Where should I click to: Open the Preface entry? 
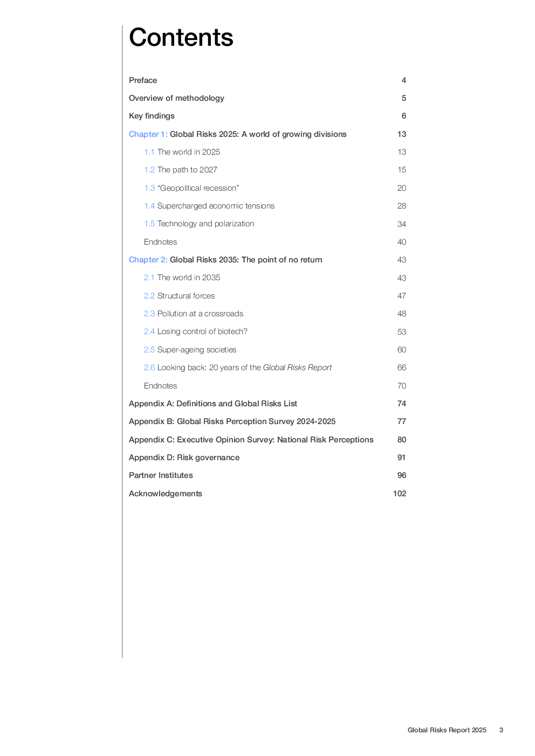pyautogui.click(x=143, y=80)
